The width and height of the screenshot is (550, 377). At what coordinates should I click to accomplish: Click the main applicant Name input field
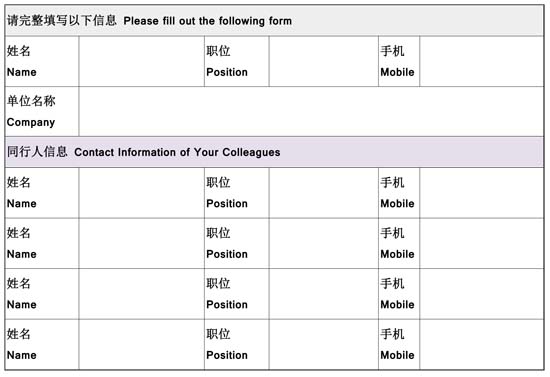click(142, 61)
